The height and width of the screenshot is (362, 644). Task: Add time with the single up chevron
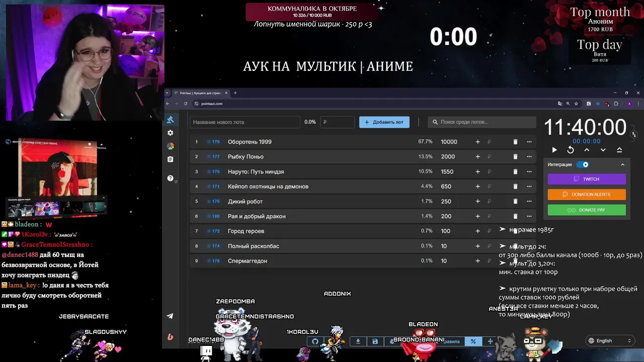587,150
